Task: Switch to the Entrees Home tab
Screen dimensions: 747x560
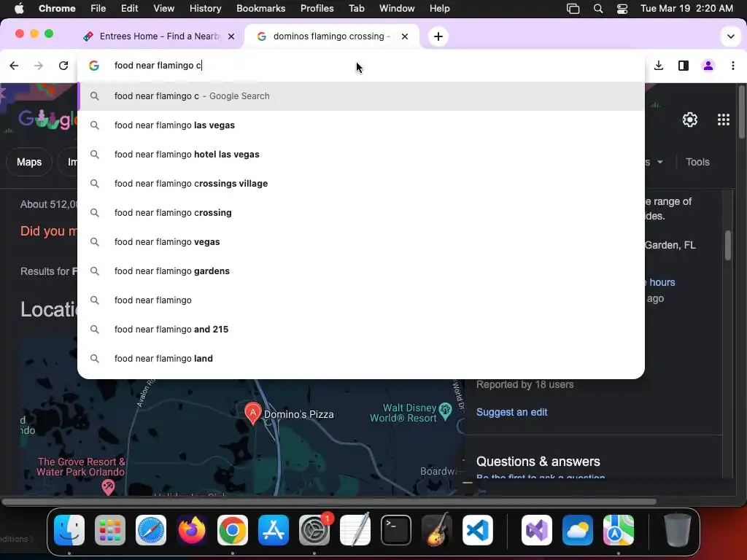Action: (x=158, y=36)
